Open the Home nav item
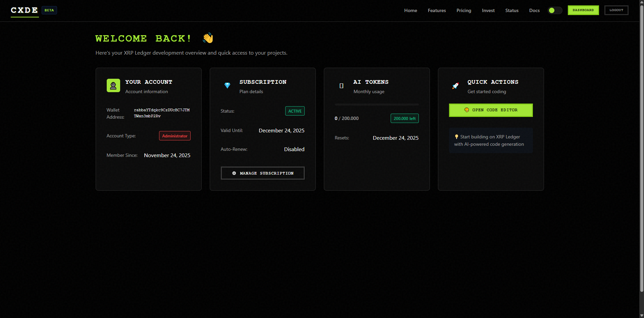The image size is (644, 318). (x=410, y=10)
